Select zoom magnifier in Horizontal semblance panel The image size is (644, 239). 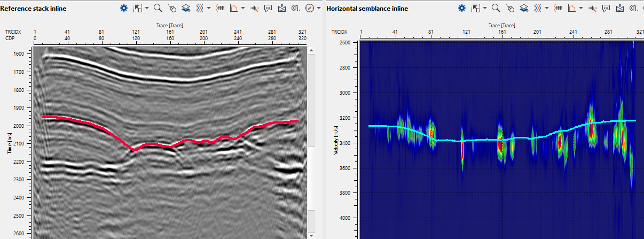coord(496,8)
